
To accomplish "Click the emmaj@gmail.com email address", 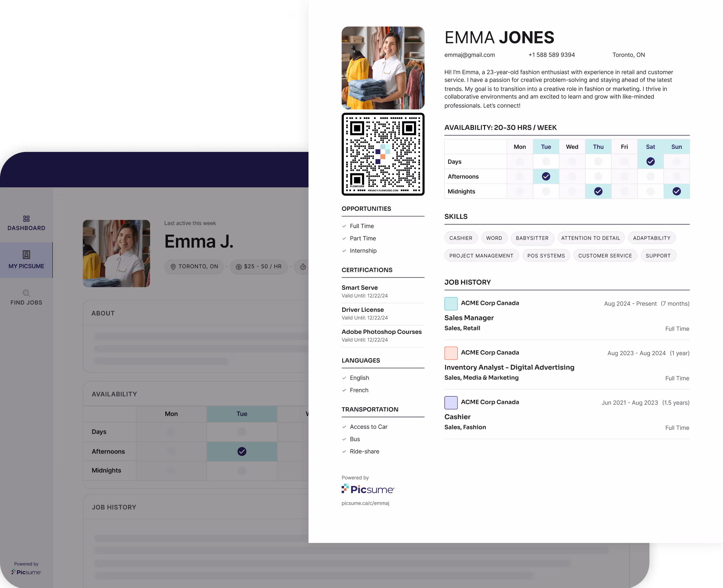I will tap(469, 55).
